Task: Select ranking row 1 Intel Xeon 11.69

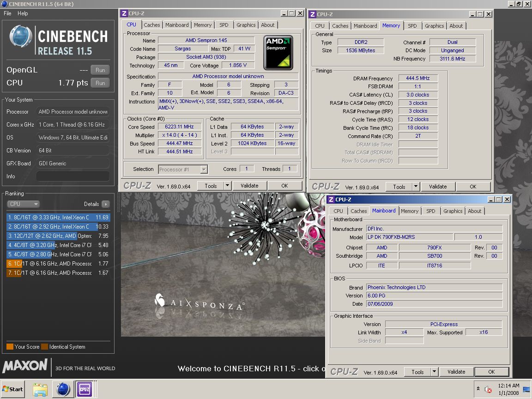Action: pos(58,218)
